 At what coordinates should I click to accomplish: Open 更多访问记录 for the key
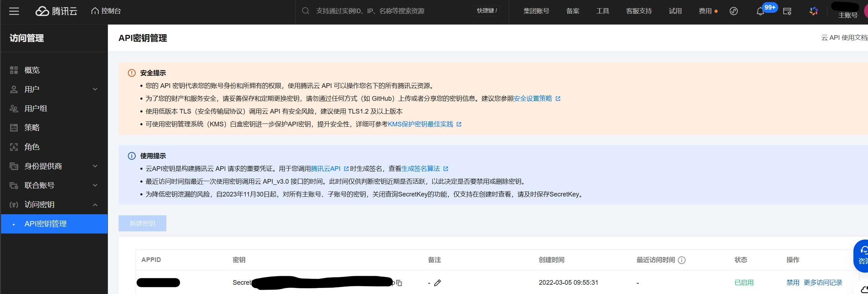pyautogui.click(x=823, y=283)
